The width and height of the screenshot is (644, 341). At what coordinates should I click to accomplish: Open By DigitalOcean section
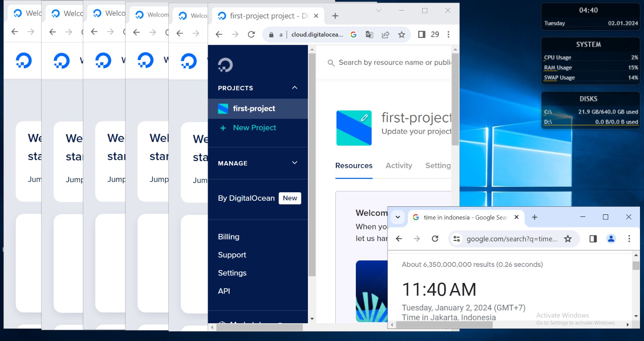(x=259, y=198)
